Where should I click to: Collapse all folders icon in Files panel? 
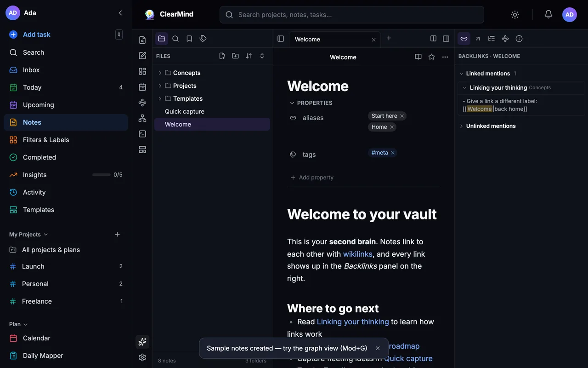click(262, 56)
